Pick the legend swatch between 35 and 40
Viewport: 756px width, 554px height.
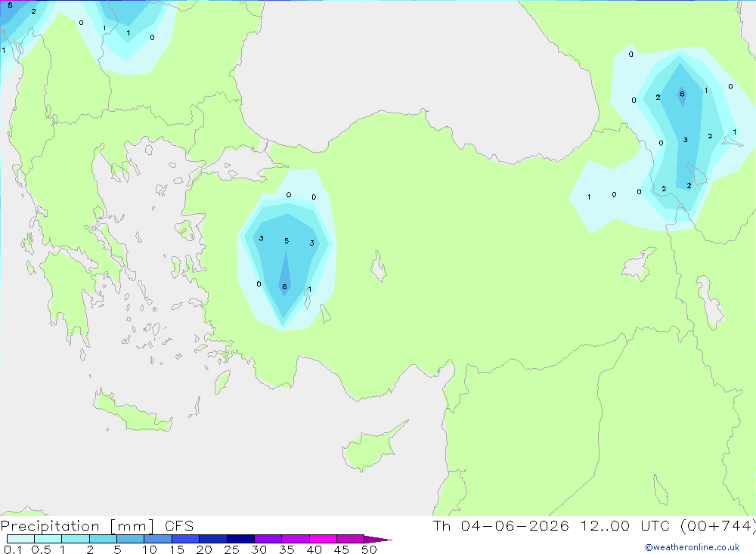pyautogui.click(x=296, y=539)
